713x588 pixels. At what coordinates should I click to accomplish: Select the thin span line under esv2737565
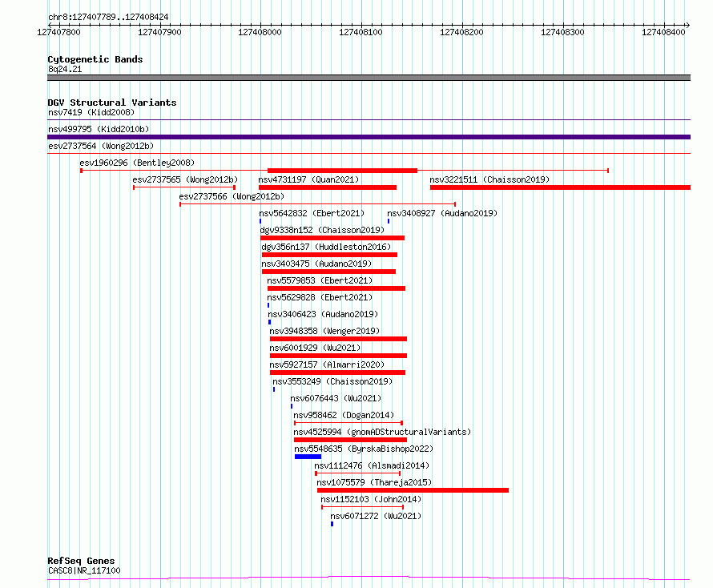coord(184,187)
